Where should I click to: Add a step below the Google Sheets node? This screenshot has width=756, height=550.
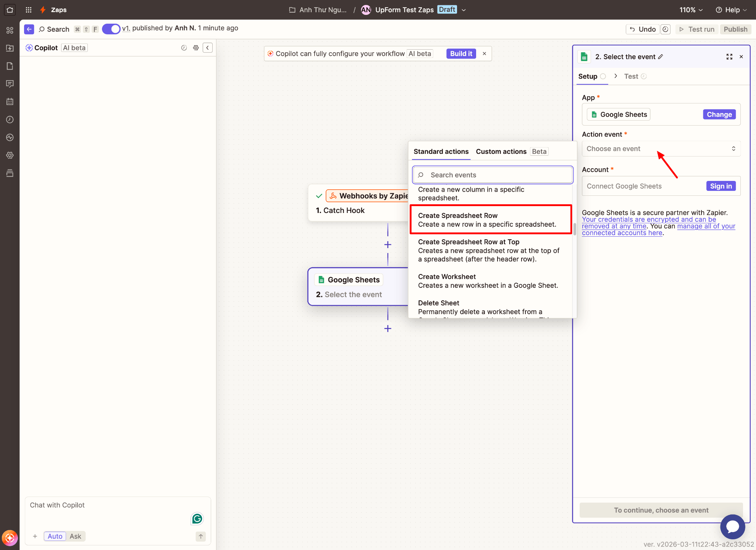point(388,329)
